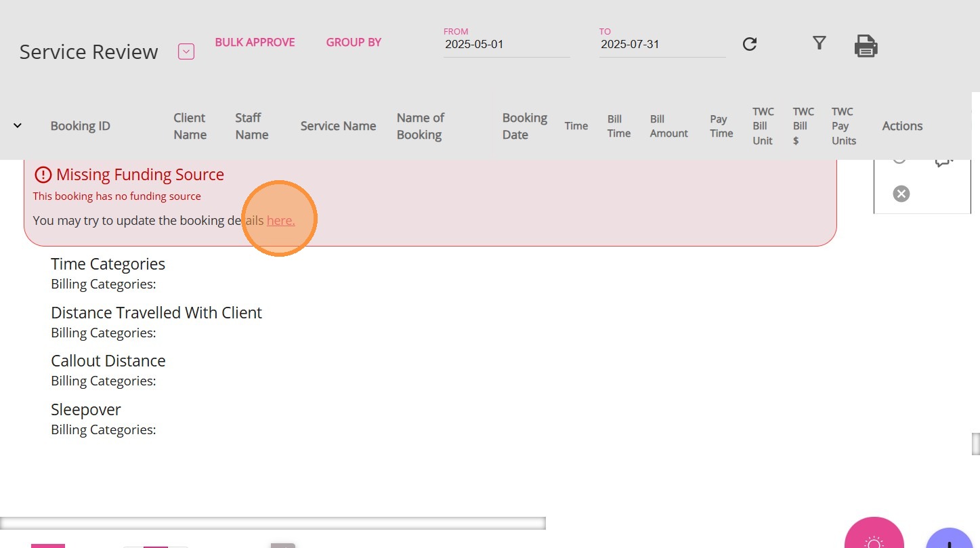Screen dimensions: 980x548
Task: Click the Name of Booking column header
Action: click(x=421, y=126)
